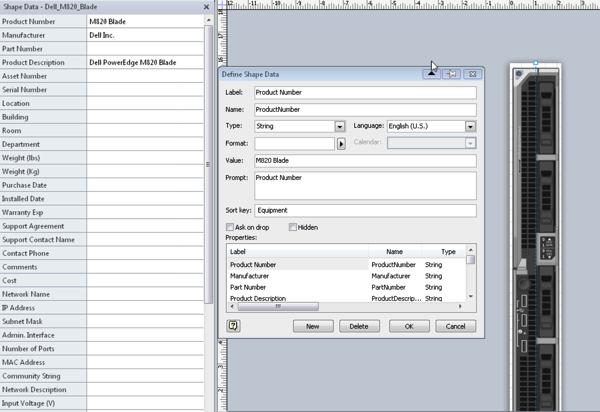This screenshot has width=600, height=412.
Task: Select Product Description row in Properties list
Action: click(346, 298)
